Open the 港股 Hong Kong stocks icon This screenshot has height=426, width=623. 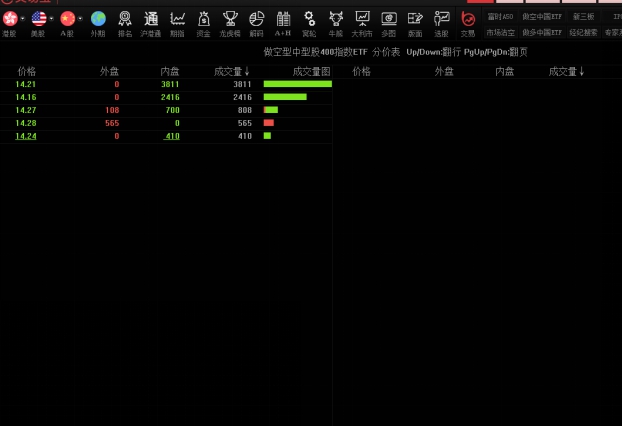pos(9,20)
